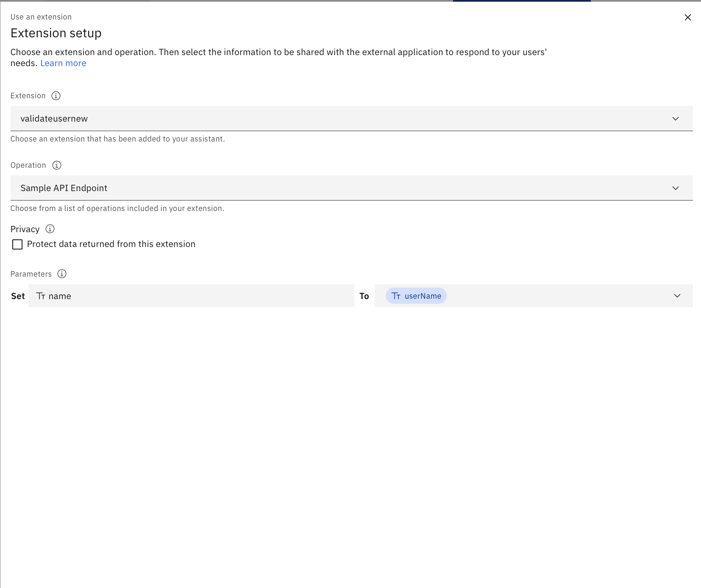Open the Sample API Endpoint operation dropdown
The image size is (701, 588).
(339, 188)
